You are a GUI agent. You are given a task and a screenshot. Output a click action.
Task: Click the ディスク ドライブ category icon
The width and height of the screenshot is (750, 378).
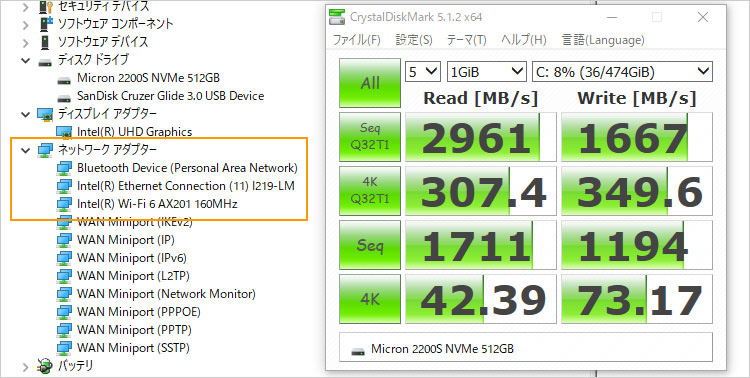pyautogui.click(x=45, y=61)
